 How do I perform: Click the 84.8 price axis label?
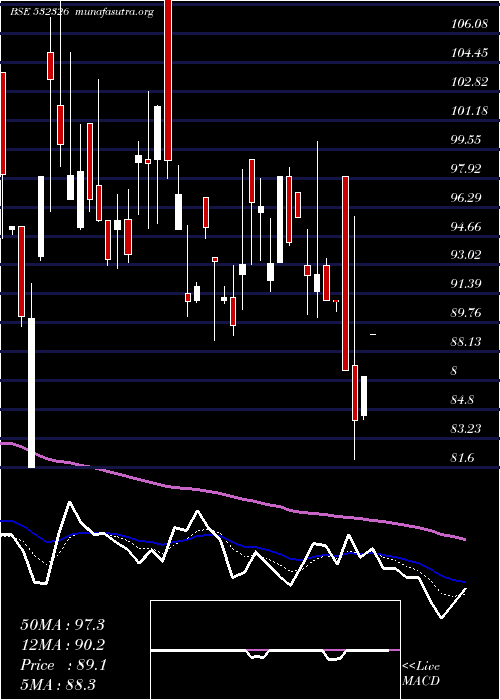463,400
